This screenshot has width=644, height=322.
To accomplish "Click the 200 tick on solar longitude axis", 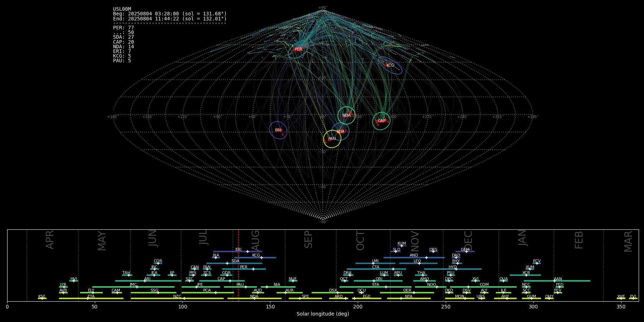I will coord(358,307).
